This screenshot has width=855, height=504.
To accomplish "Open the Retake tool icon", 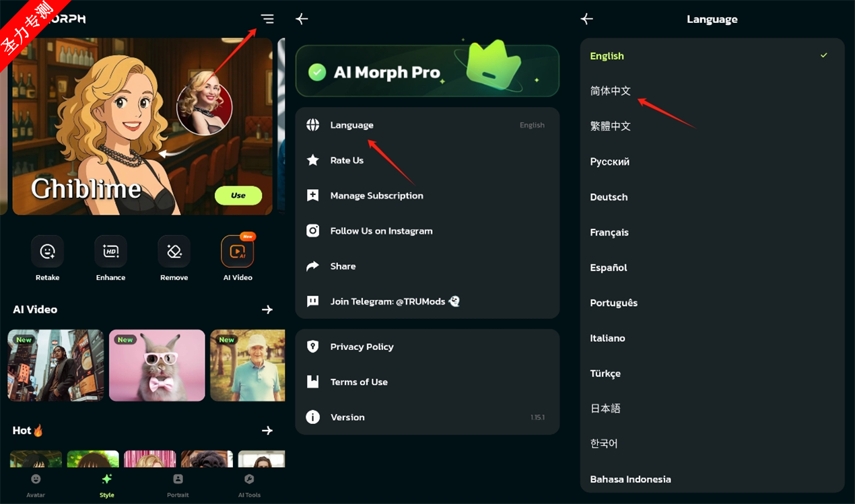I will point(47,252).
